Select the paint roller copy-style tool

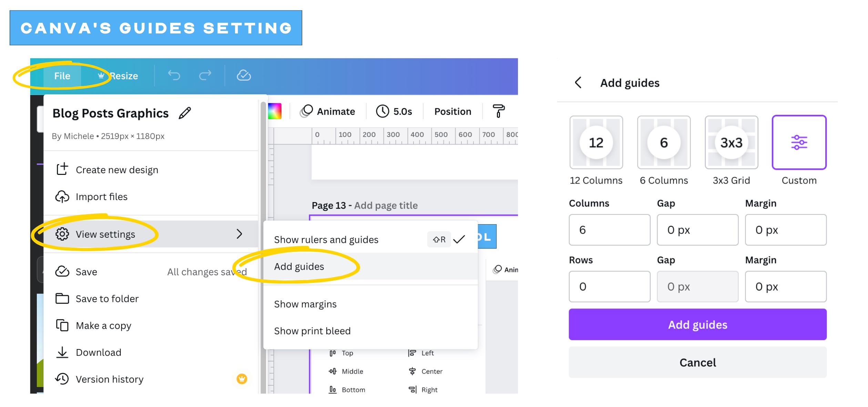coord(498,111)
